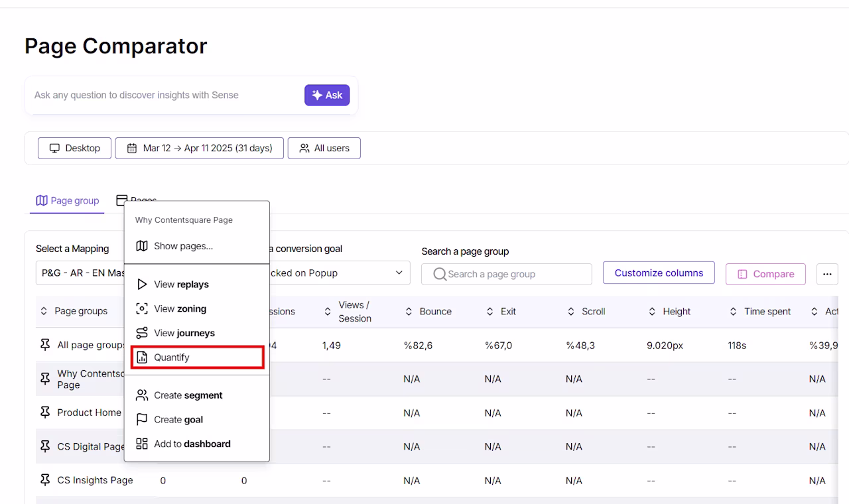The width and height of the screenshot is (849, 504).
Task: Choose Add to dashboard in the menu
Action: click(x=197, y=444)
